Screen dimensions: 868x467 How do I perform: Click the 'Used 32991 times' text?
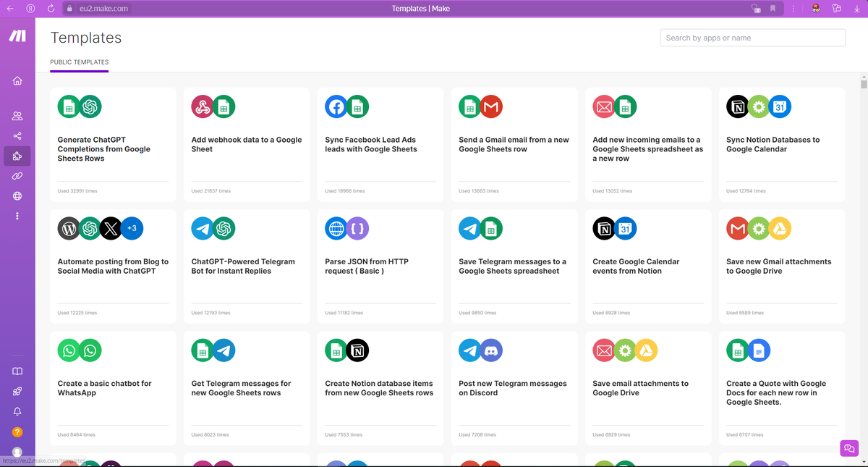coord(77,191)
